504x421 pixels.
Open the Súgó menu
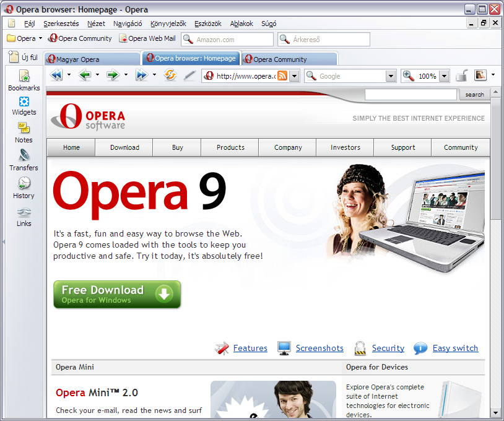pyautogui.click(x=269, y=24)
